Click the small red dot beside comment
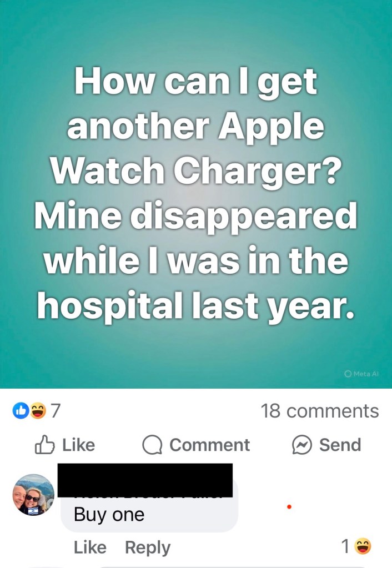The image size is (392, 568). (x=289, y=507)
